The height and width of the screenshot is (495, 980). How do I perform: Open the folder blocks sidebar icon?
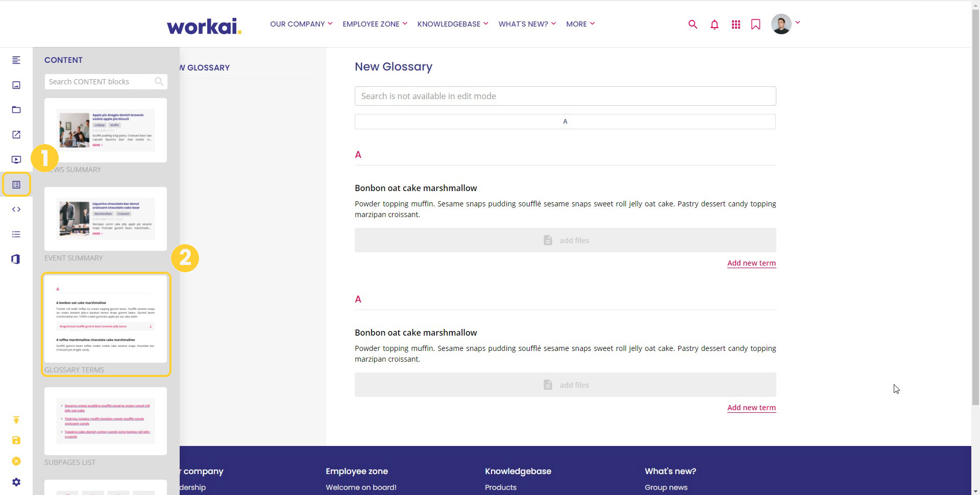click(x=16, y=110)
